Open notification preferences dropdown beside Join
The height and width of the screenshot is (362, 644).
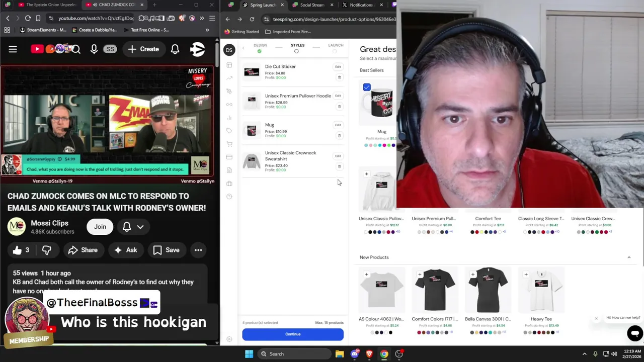pyautogui.click(x=133, y=227)
